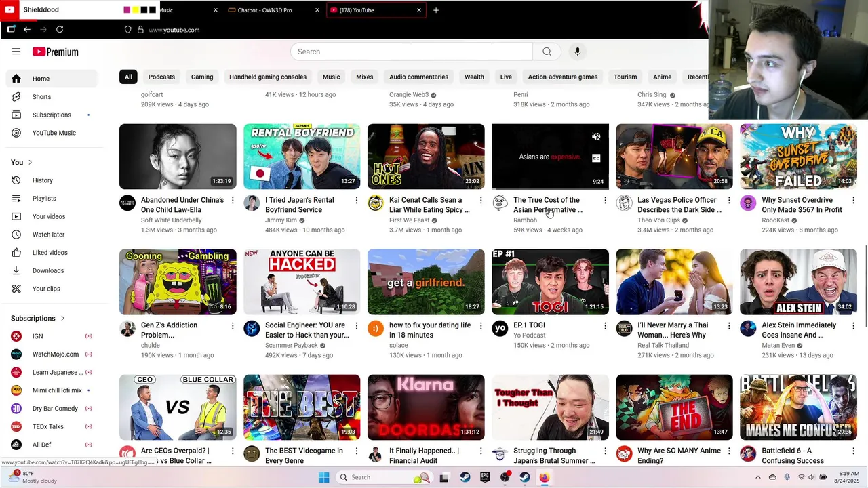868x488 pixels.
Task: Open options for Gen Z's Addiction video
Action: 233,326
